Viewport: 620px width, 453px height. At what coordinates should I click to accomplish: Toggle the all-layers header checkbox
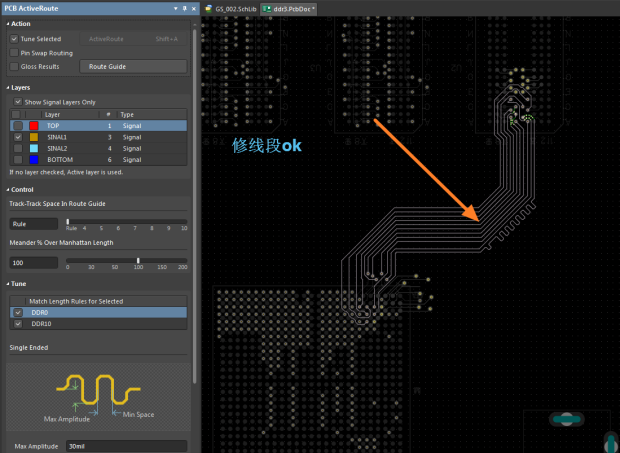point(16,115)
